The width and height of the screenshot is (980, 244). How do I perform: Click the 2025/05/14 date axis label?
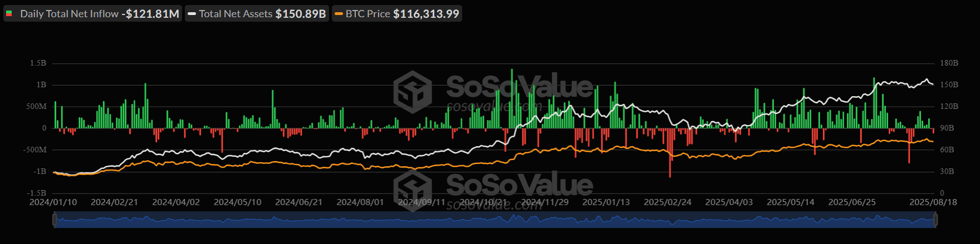tap(791, 202)
